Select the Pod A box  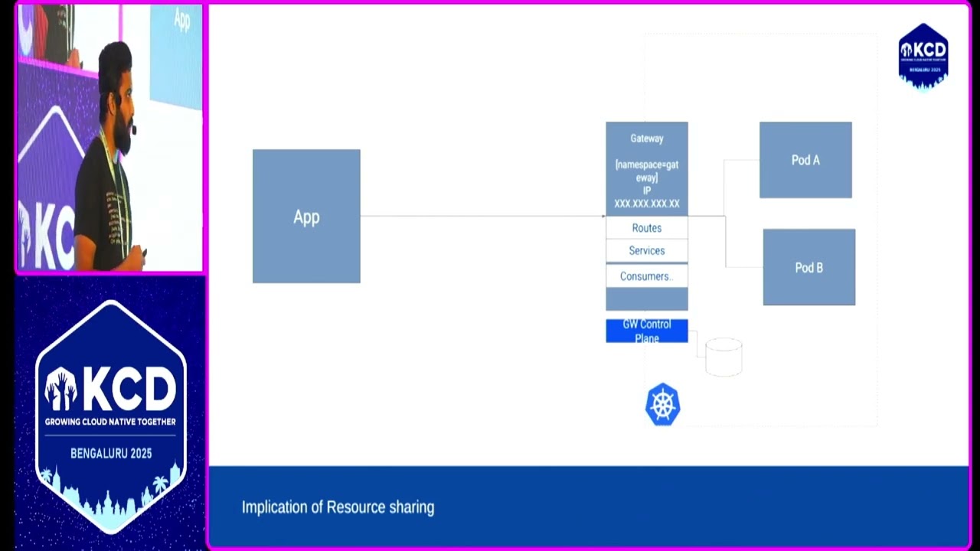point(805,160)
